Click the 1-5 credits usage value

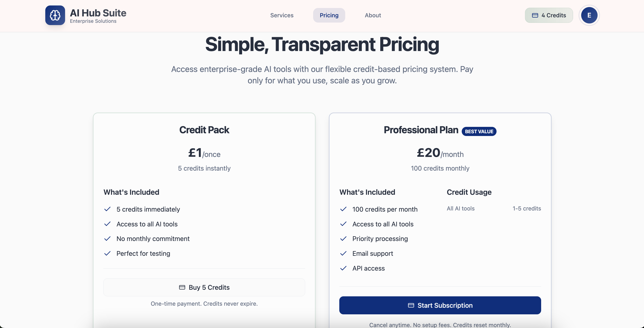click(x=527, y=208)
